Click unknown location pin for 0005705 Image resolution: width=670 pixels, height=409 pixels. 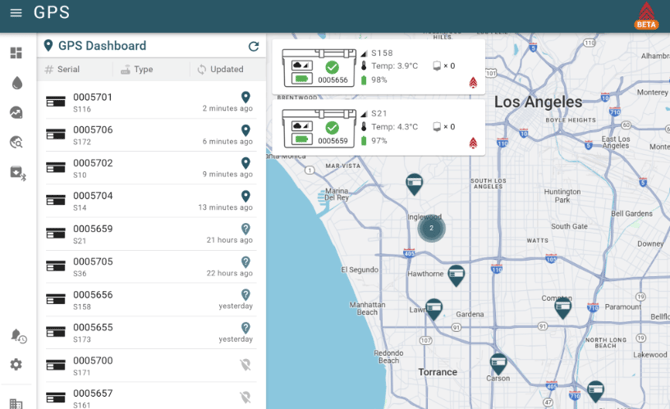[246, 262]
